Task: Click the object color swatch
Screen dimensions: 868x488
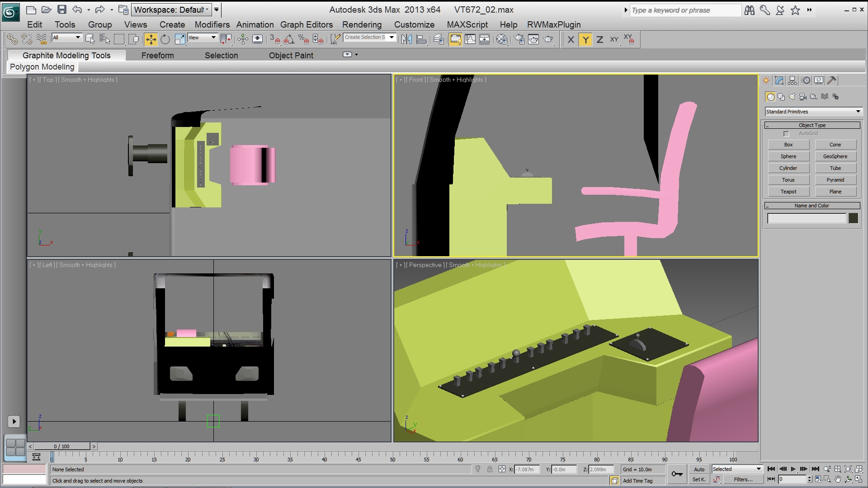Action: [x=853, y=218]
